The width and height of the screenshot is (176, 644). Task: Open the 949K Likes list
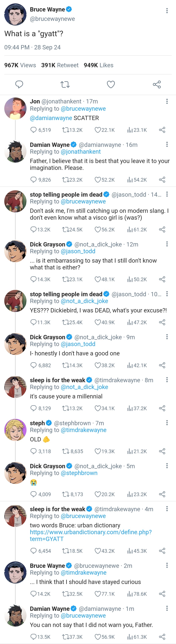click(x=99, y=65)
